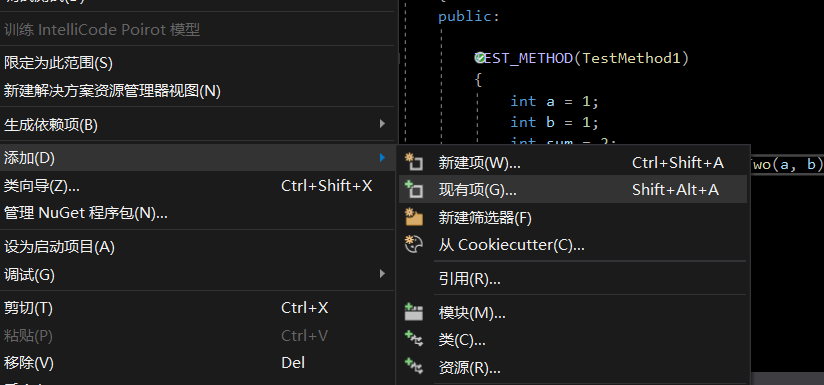
Task: Click the Module (模块) icon
Action: (x=414, y=313)
